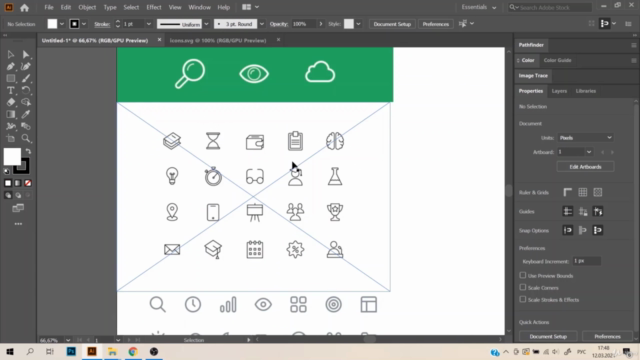
Task: Toggle Show Guides icon
Action: 567,211
